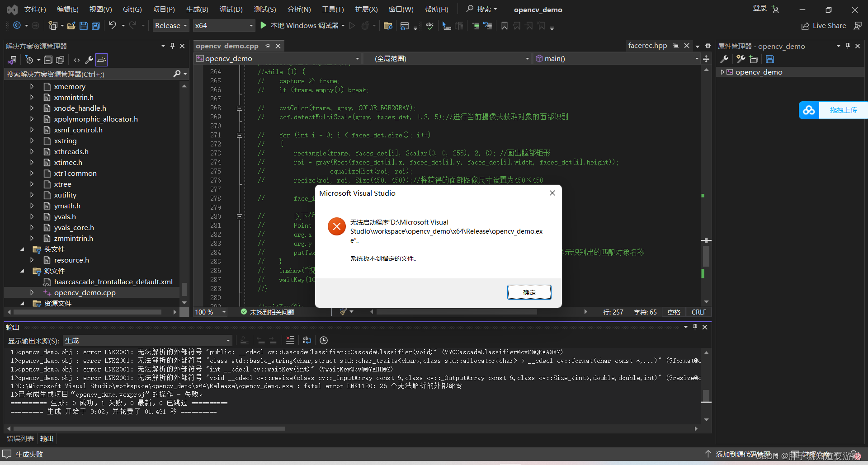Screen dimensions: 868x465
Task: Open Solution Explorer's Show All Files icon
Action: (x=60, y=60)
